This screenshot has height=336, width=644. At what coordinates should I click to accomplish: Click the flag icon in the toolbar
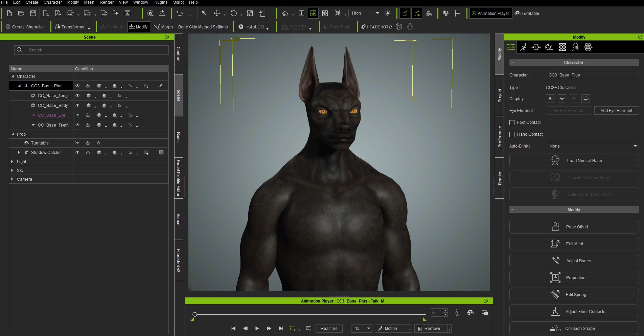coord(457,13)
